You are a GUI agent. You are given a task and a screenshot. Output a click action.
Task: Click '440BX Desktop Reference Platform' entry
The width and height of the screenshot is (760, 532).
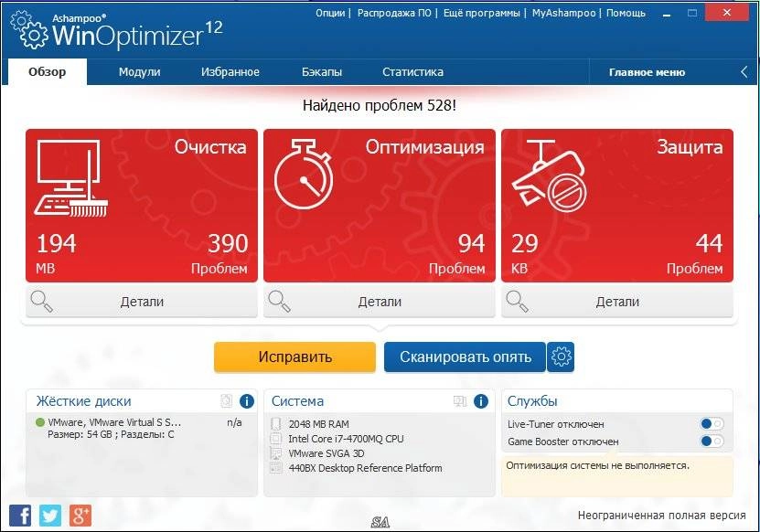tap(366, 468)
